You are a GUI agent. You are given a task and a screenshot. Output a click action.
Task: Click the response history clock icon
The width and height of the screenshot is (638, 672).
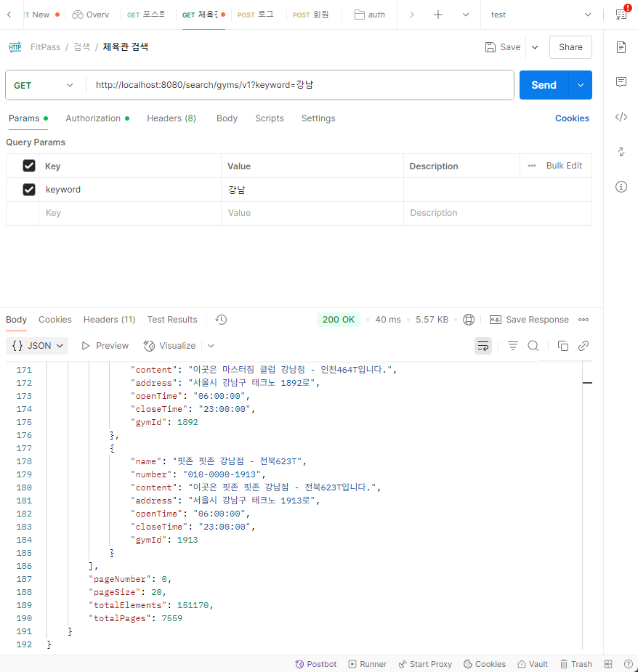point(221,320)
